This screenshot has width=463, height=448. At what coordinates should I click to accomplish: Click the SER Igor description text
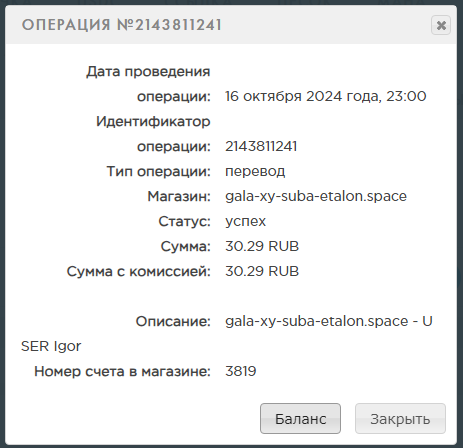point(51,346)
